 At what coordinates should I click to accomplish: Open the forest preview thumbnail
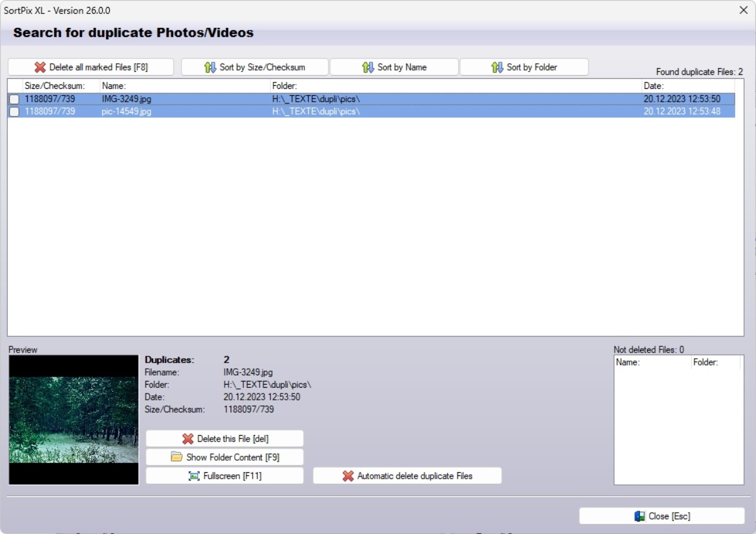[74, 420]
